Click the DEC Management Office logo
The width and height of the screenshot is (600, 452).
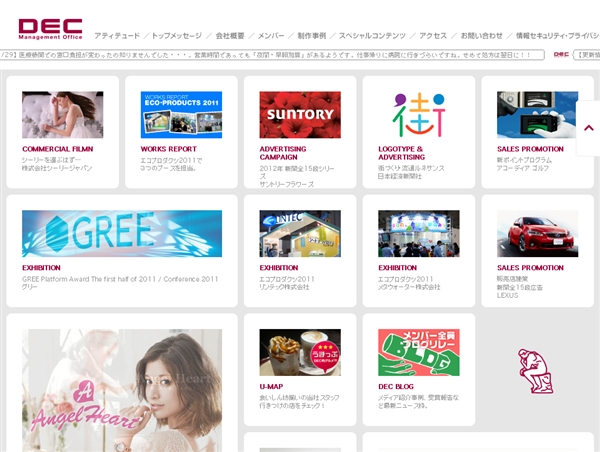pyautogui.click(x=50, y=29)
